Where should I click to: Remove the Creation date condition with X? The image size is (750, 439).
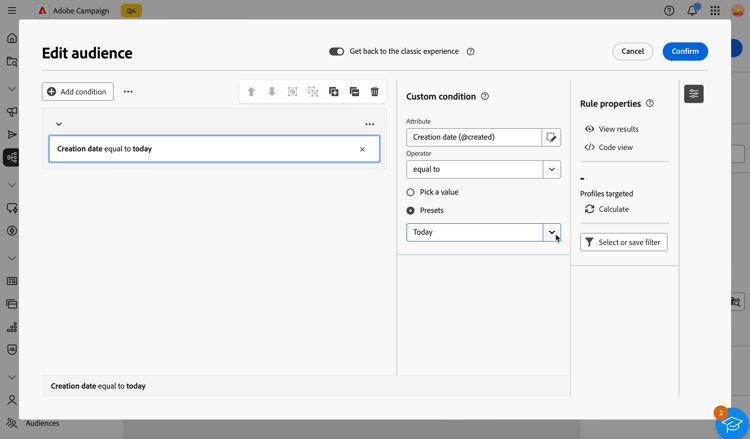click(362, 149)
